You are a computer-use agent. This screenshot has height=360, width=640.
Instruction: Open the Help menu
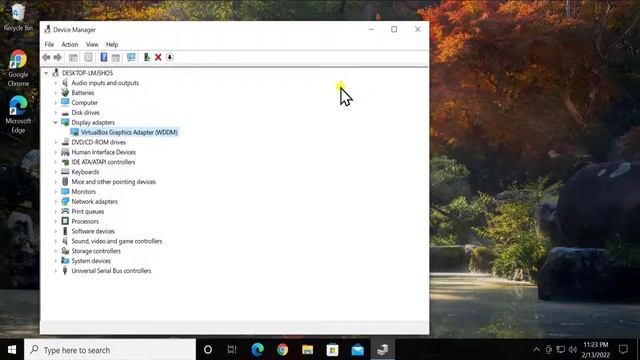click(112, 44)
